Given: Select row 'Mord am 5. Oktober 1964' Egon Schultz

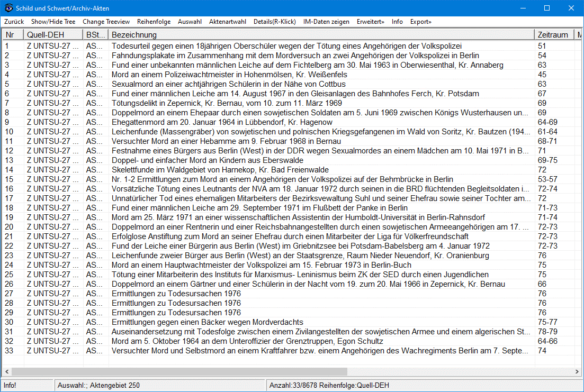Looking at the screenshot, I should click(291, 341).
